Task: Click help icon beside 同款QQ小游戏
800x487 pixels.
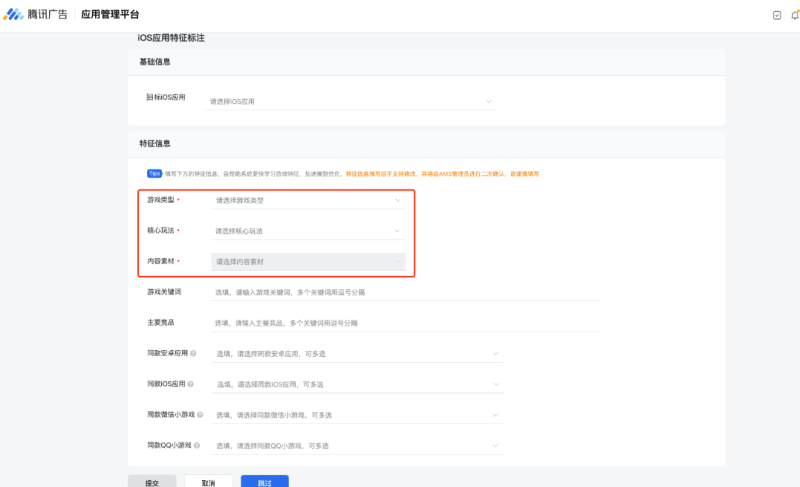Action: [x=197, y=445]
